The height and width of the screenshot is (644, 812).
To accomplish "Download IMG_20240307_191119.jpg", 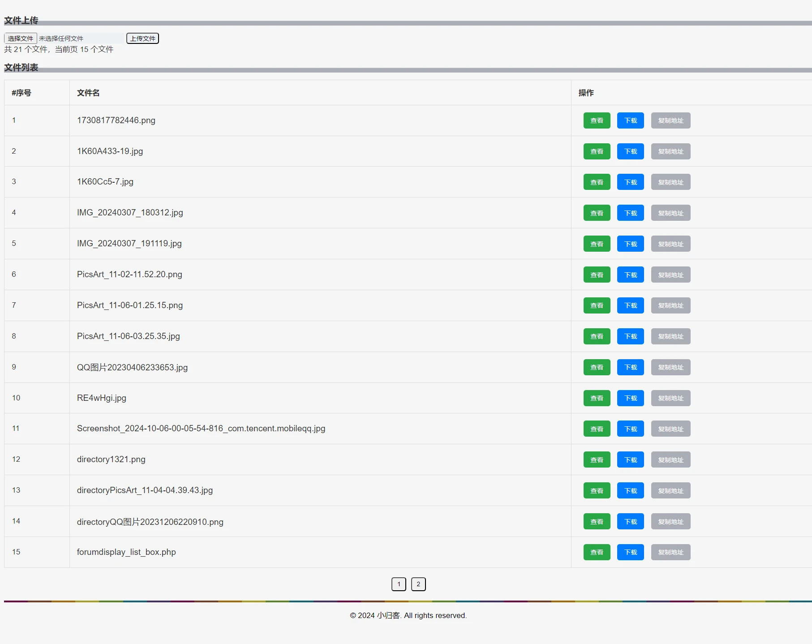I will point(630,244).
